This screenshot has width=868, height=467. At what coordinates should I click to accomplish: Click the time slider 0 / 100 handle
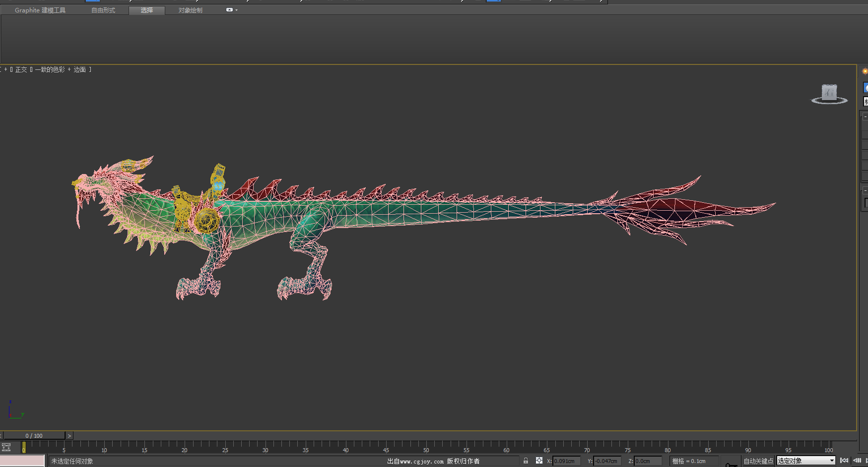pos(34,436)
